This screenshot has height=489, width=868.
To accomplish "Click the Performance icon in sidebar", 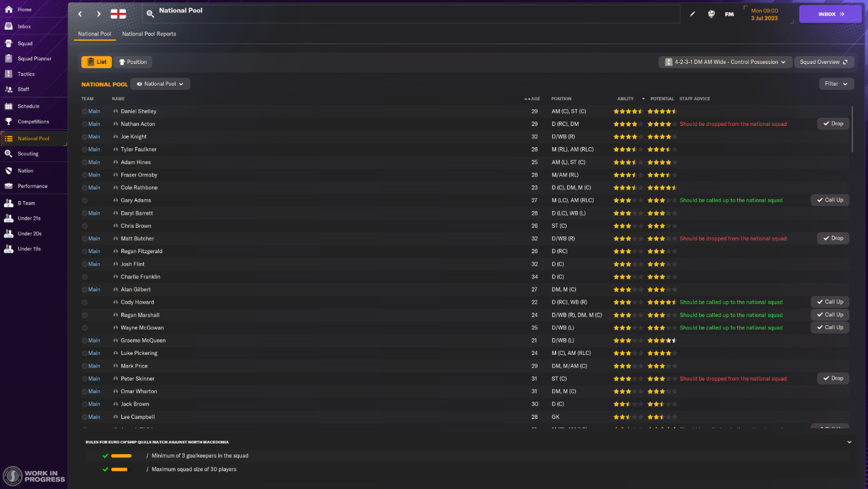I will 9,186.
